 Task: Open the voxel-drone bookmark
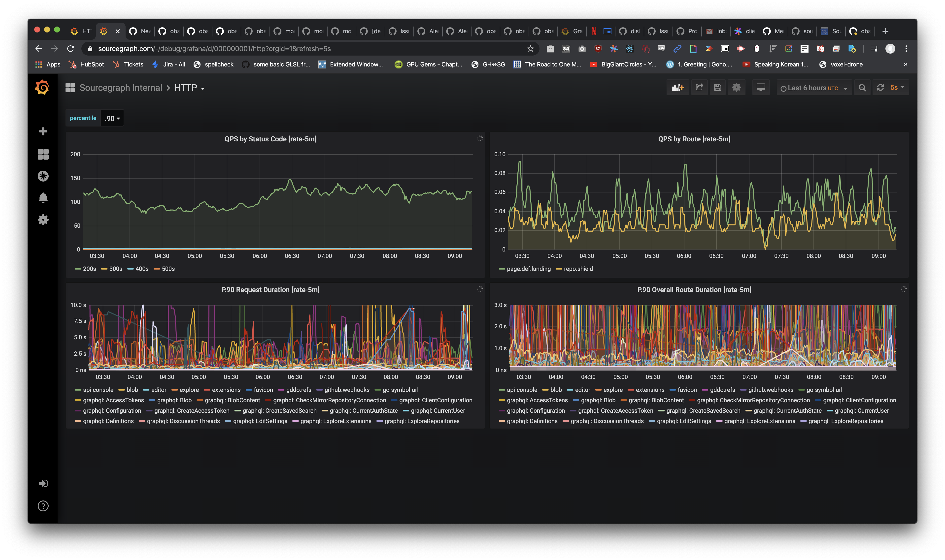coord(841,64)
